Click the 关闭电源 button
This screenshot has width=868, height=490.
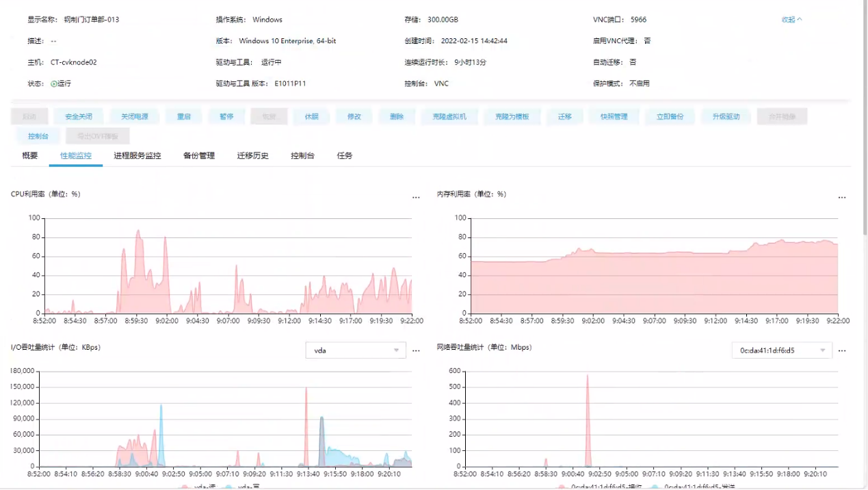coord(135,116)
